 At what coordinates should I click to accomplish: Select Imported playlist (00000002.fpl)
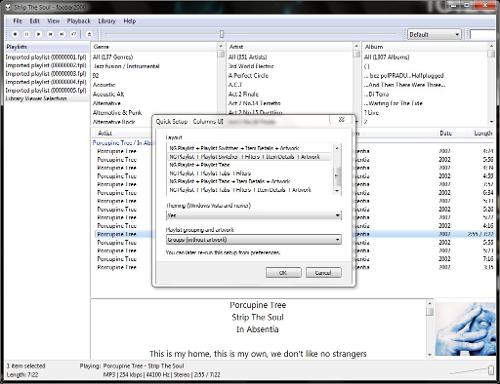[x=46, y=65]
